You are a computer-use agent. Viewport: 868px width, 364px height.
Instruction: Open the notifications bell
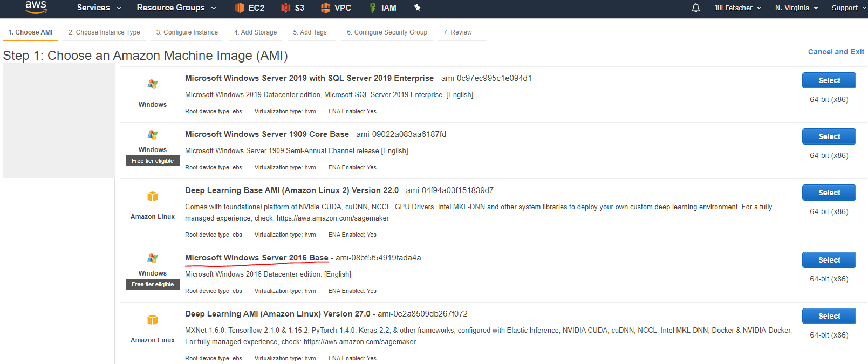click(x=696, y=8)
